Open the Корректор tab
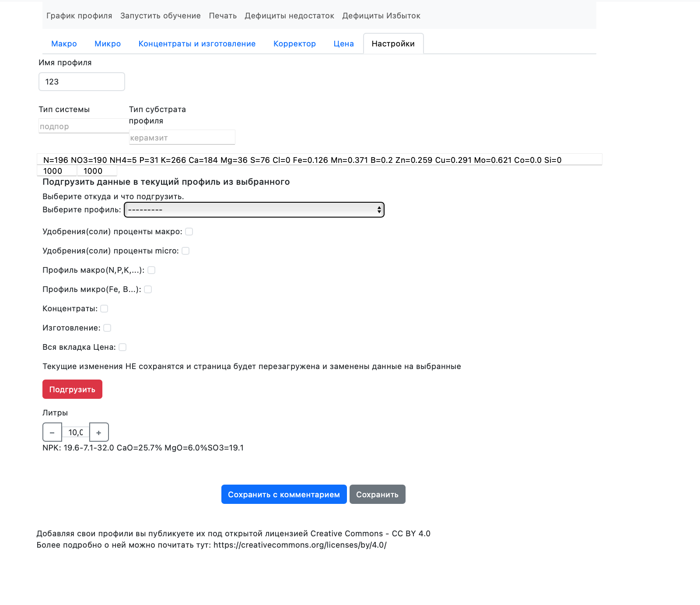Image resolution: width=700 pixels, height=605 pixels. [x=294, y=44]
